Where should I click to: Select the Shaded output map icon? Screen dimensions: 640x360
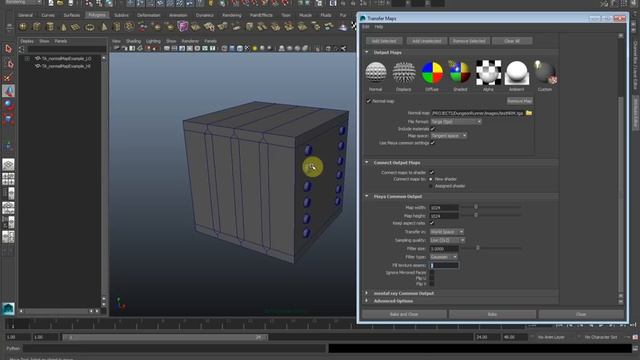[460, 73]
